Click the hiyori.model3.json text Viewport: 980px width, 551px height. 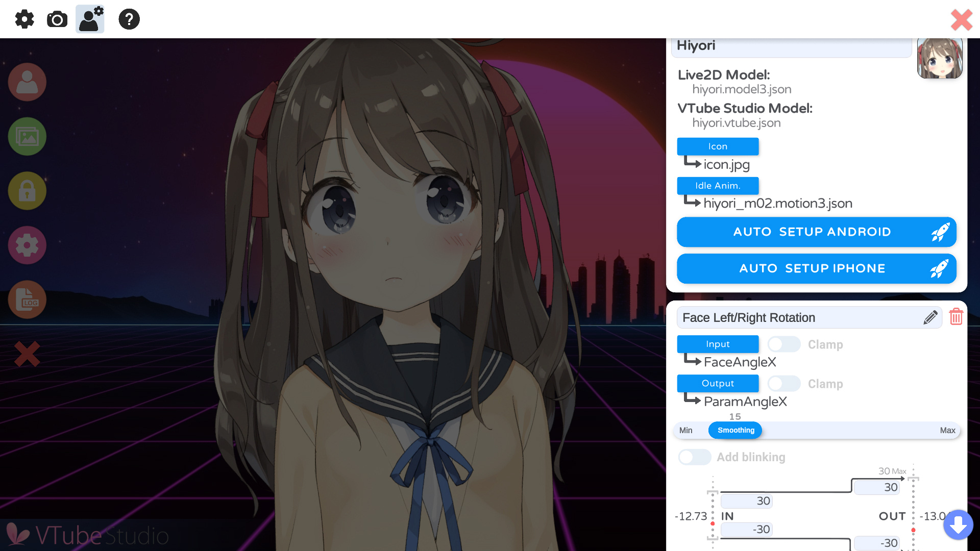tap(742, 89)
